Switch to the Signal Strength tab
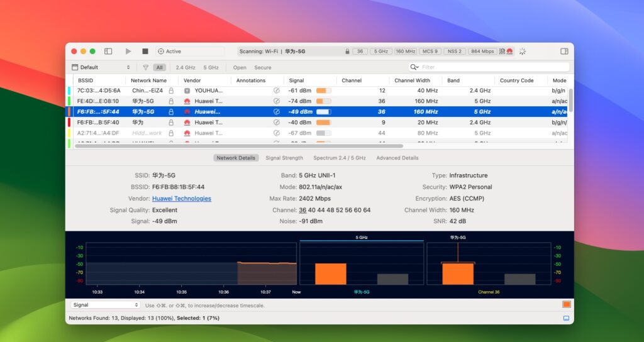The width and height of the screenshot is (644, 342). 284,158
